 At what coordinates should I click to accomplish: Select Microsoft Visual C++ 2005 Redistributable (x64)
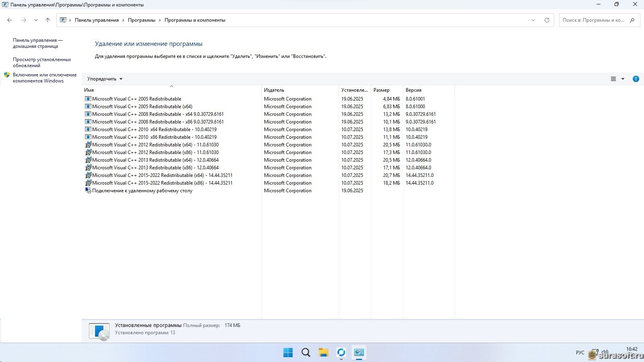(142, 107)
